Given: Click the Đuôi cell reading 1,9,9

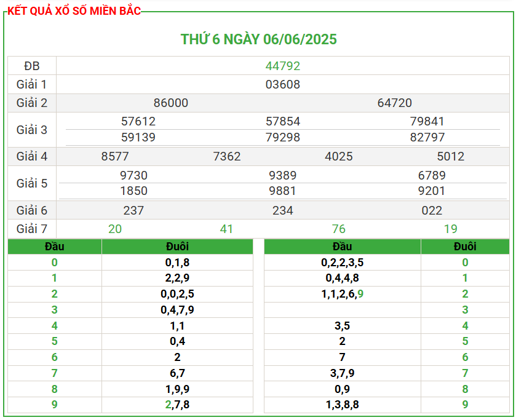Looking at the screenshot, I should pyautogui.click(x=177, y=389).
